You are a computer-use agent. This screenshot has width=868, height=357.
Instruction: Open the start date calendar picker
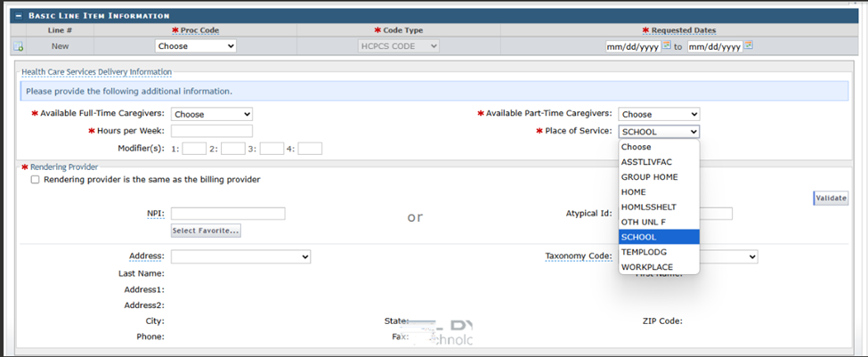click(666, 45)
